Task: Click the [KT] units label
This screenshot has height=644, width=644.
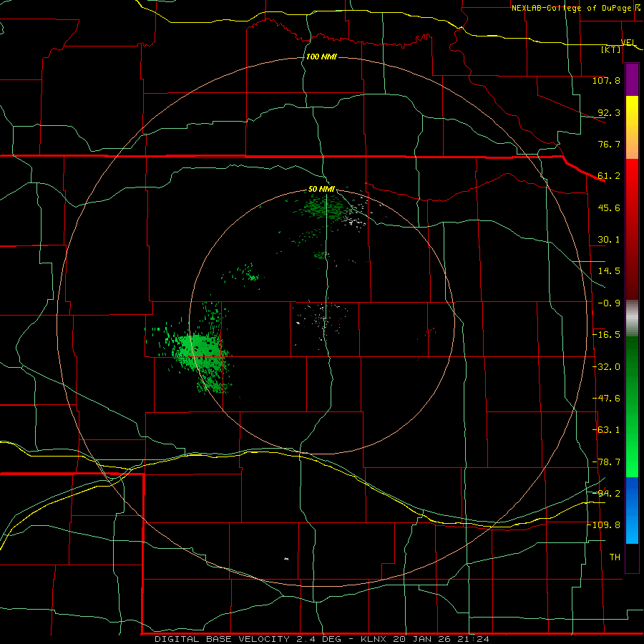Action: click(x=611, y=49)
